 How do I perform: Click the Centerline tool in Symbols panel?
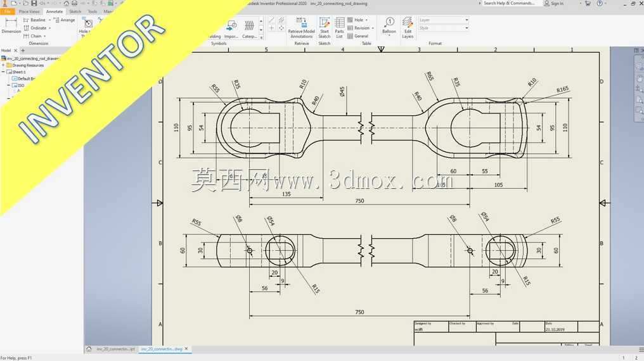(x=271, y=20)
